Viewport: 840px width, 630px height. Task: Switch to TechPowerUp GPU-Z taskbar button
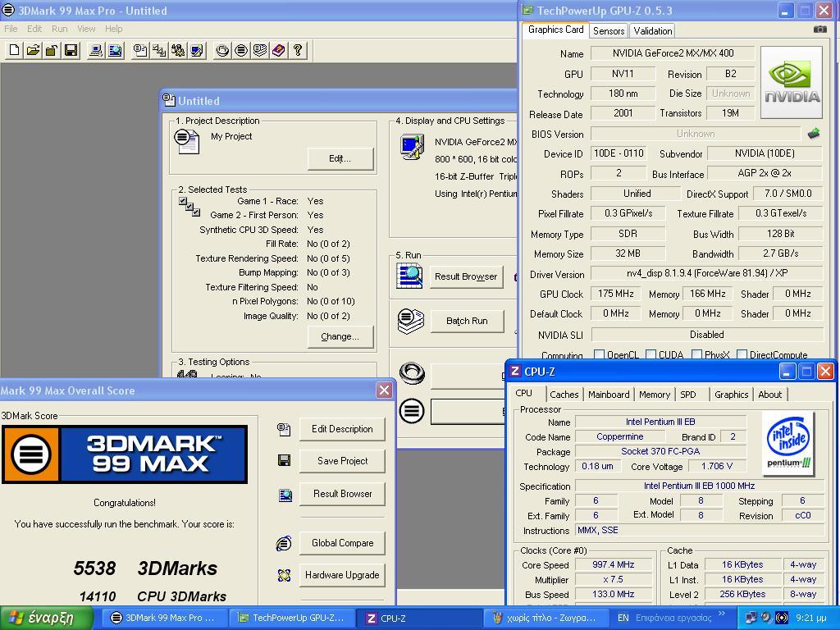click(292, 619)
